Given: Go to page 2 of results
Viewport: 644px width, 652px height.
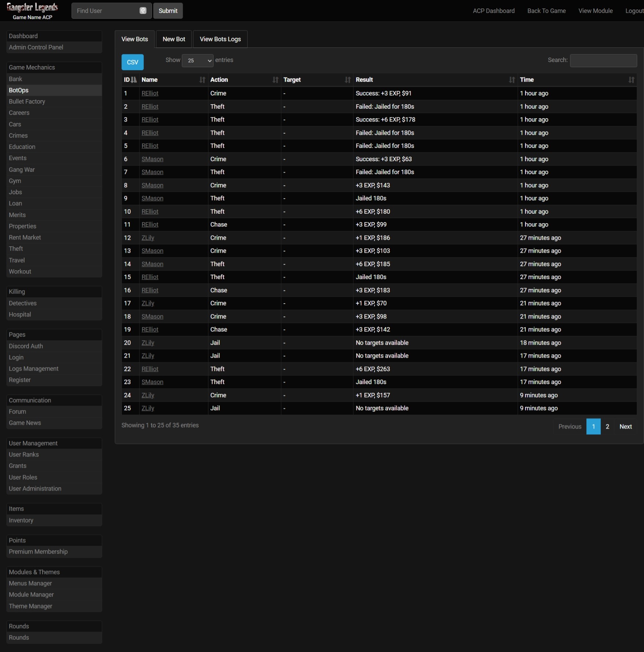Looking at the screenshot, I should [607, 426].
